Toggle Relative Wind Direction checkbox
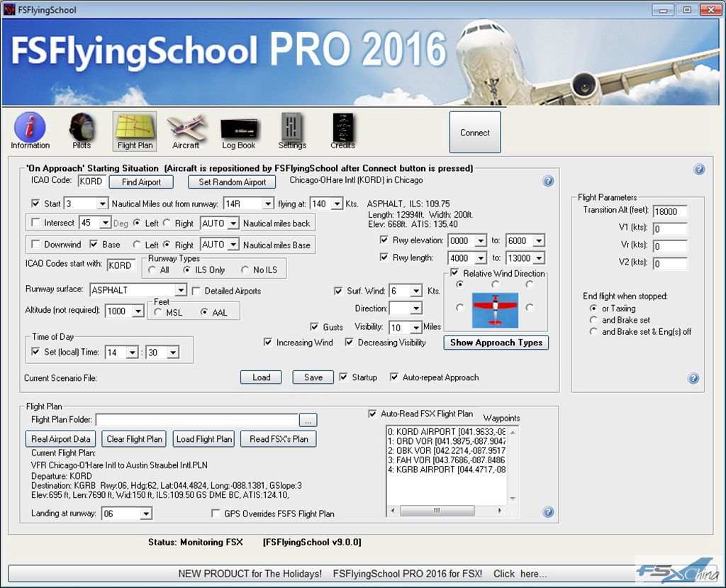This screenshot has width=726, height=588. (454, 273)
